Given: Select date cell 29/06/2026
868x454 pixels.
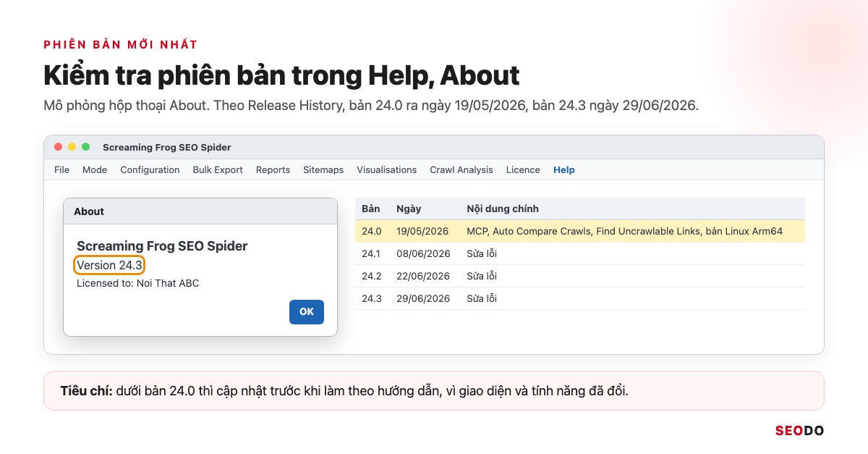Looking at the screenshot, I should tap(423, 298).
